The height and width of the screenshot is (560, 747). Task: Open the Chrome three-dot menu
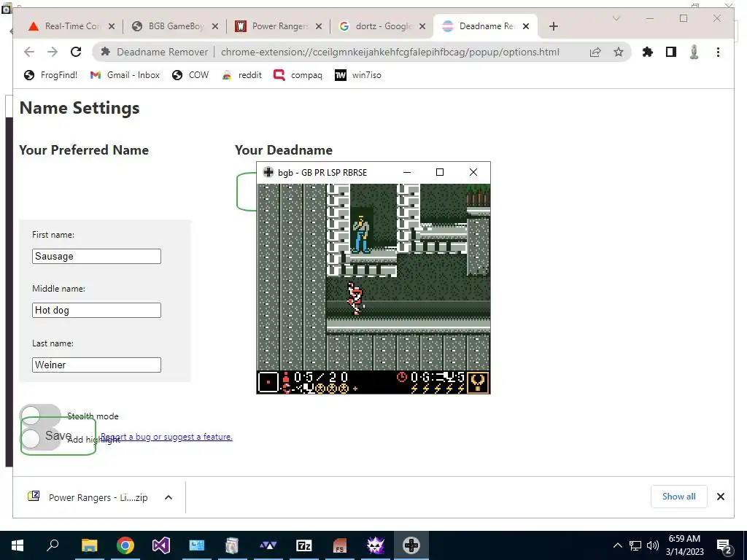(718, 52)
